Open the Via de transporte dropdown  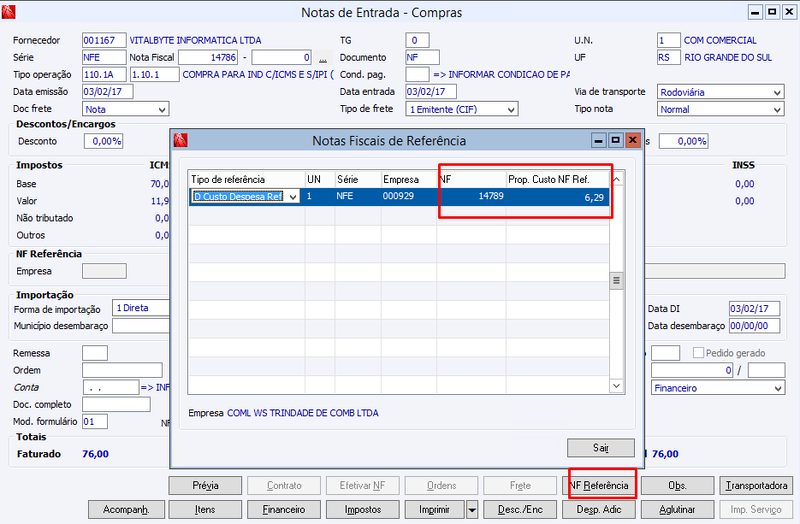click(777, 92)
